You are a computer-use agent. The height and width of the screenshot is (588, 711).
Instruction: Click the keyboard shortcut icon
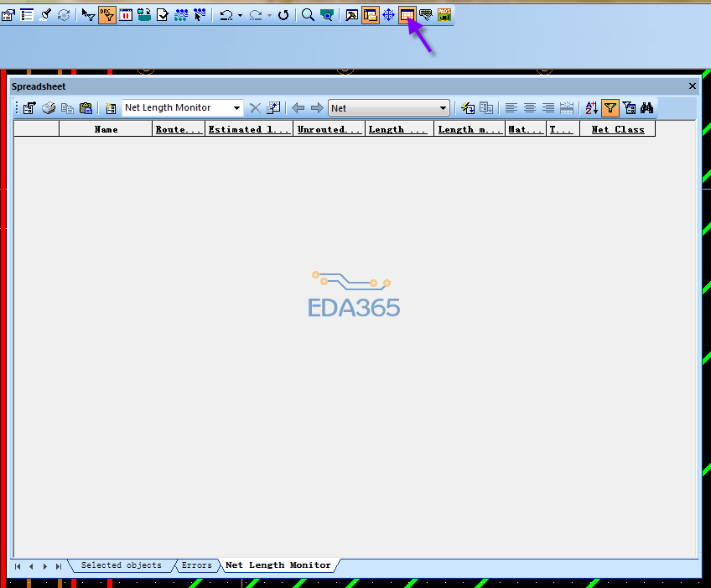click(425, 15)
